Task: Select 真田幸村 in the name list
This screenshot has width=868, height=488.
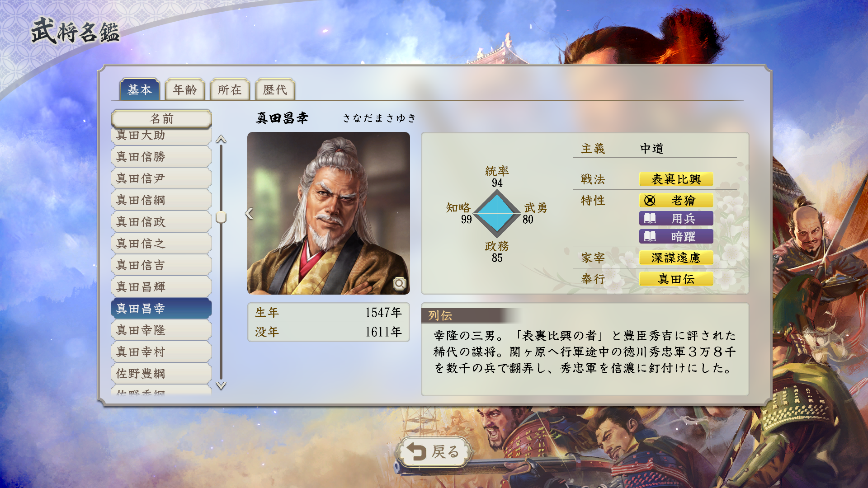Action: 161,352
